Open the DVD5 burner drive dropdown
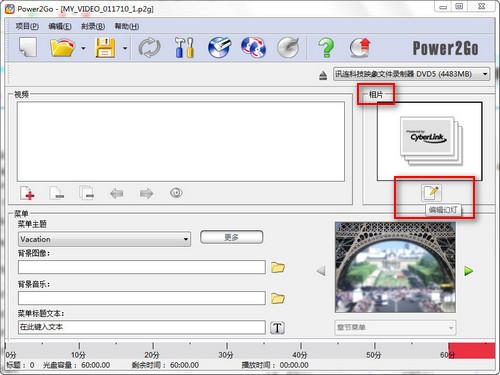The height and width of the screenshot is (375, 500). (x=411, y=74)
